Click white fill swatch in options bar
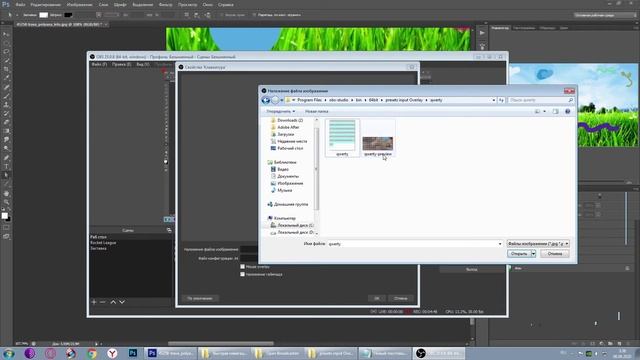Image resolution: width=640 pixels, height=360 pixels. pyautogui.click(x=43, y=15)
